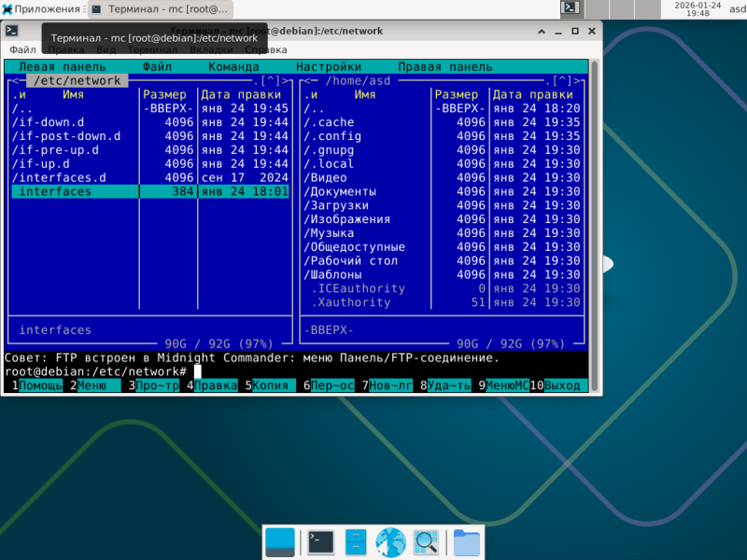Open the Приложения applications menu
This screenshot has height=560, width=747.
[41, 9]
